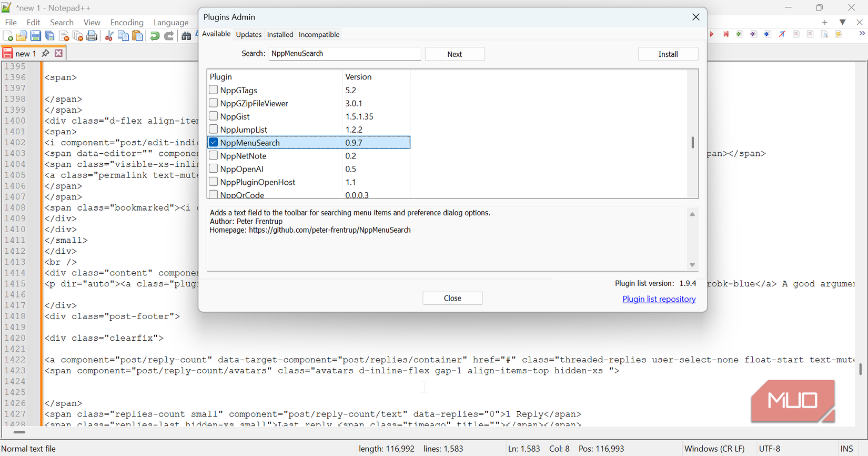This screenshot has height=456, width=868.
Task: Click the yellow lightning document toolbar icon
Action: (839, 34)
